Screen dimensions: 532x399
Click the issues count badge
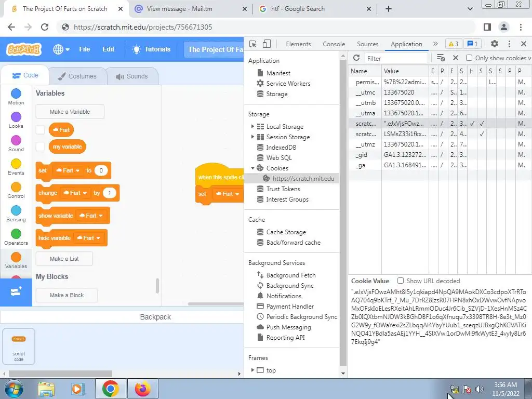pos(473,44)
